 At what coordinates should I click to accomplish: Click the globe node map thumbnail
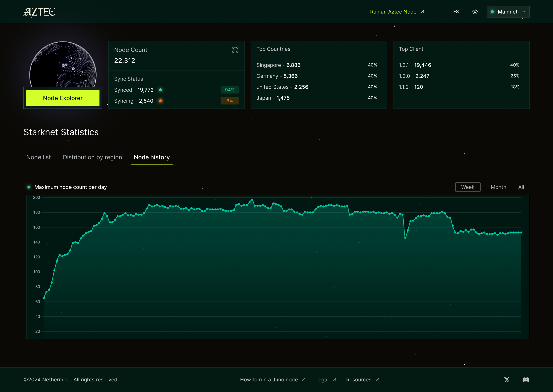pos(63,64)
